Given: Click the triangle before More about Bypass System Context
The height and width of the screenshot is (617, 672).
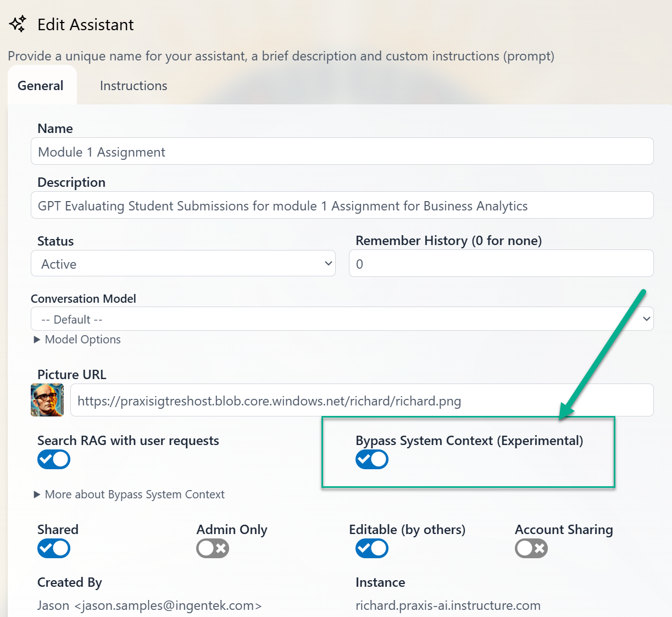Looking at the screenshot, I should click(x=37, y=494).
